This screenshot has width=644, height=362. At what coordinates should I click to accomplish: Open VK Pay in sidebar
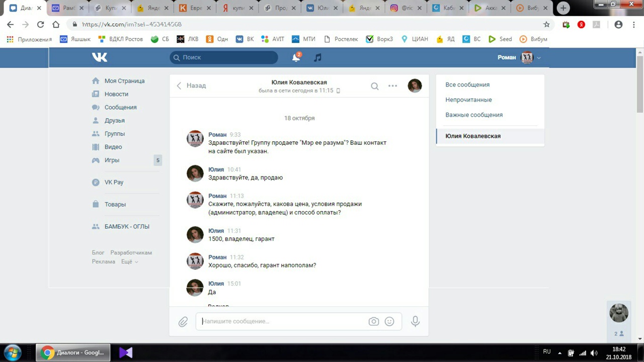point(114,183)
